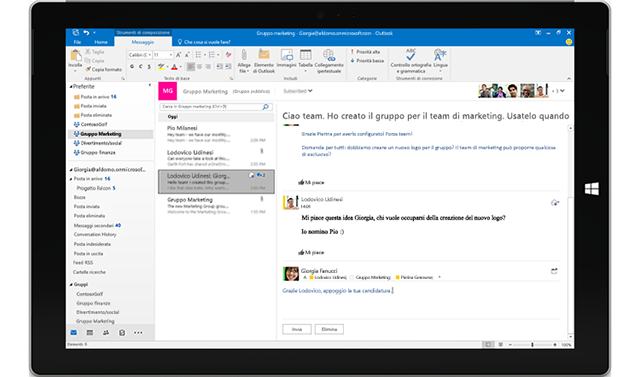The width and height of the screenshot is (640, 377).
Task: Open People view in navigation bar
Action: coord(106,333)
